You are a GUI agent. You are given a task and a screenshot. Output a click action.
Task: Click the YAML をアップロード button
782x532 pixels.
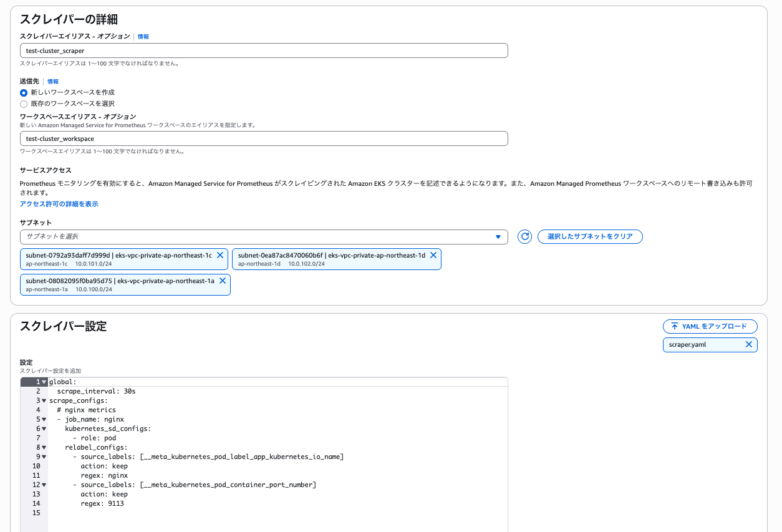point(710,326)
